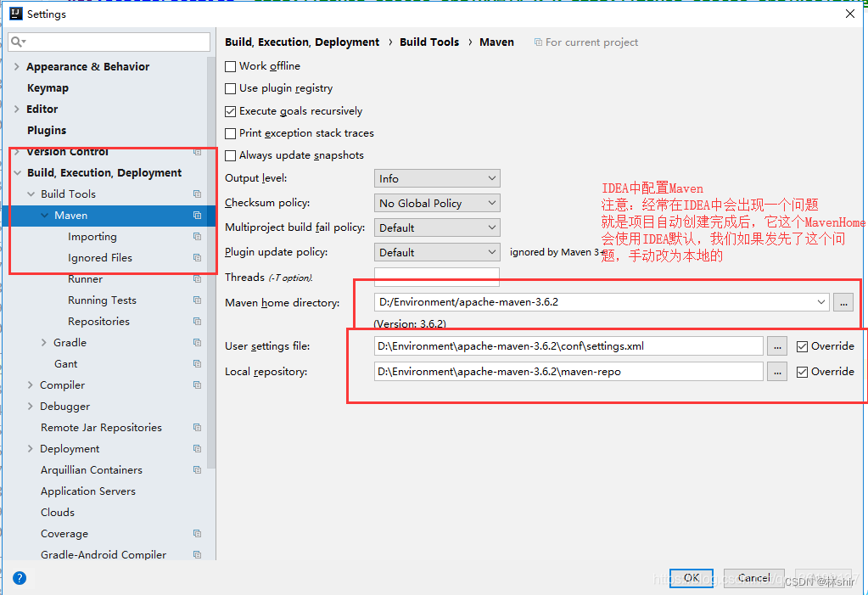Click the project-level icon beside Ignored Files
Screen dimensions: 868x595
click(x=197, y=258)
